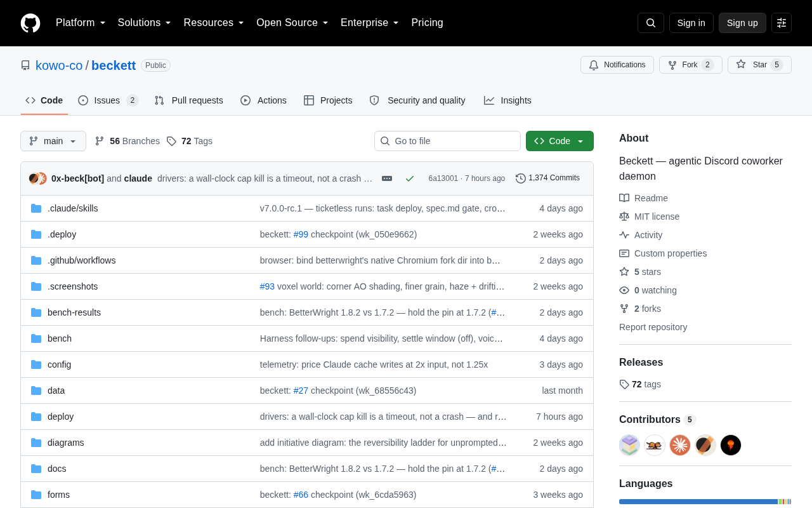This screenshot has height=508, width=812.
Task: Click the Custom properties icon
Action: (x=624, y=253)
